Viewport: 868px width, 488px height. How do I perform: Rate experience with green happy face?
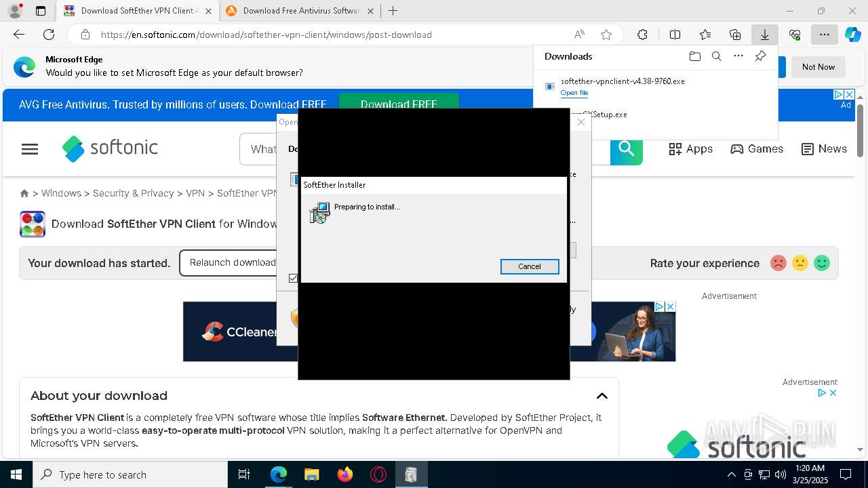822,263
